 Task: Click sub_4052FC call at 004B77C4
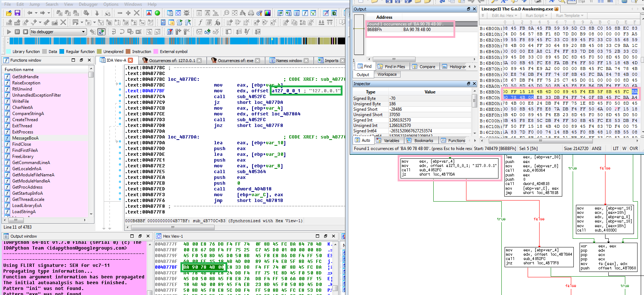[251, 97]
